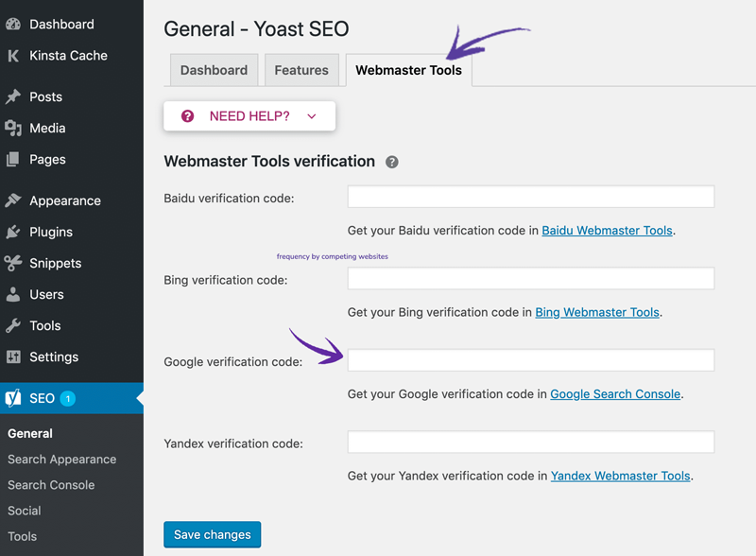The width and height of the screenshot is (756, 556).
Task: Switch to the Features tab
Action: click(301, 70)
